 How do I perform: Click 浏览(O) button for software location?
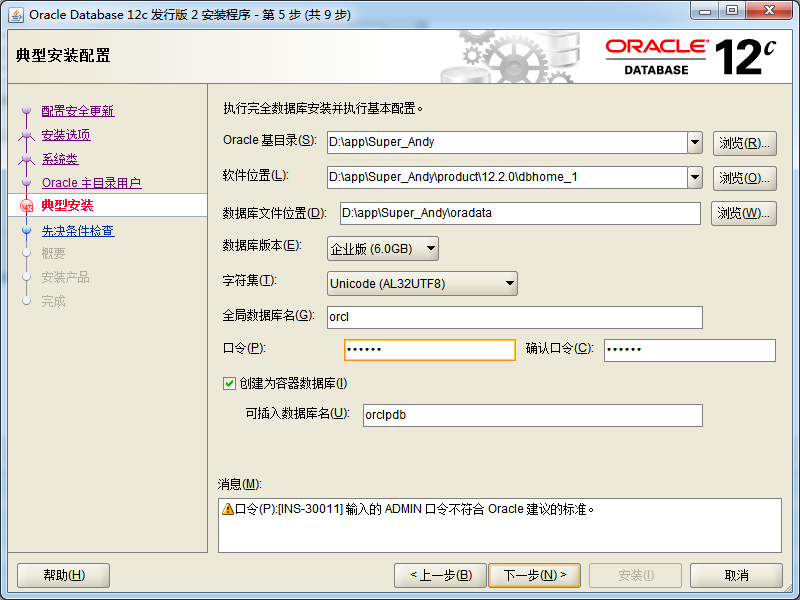click(x=744, y=178)
